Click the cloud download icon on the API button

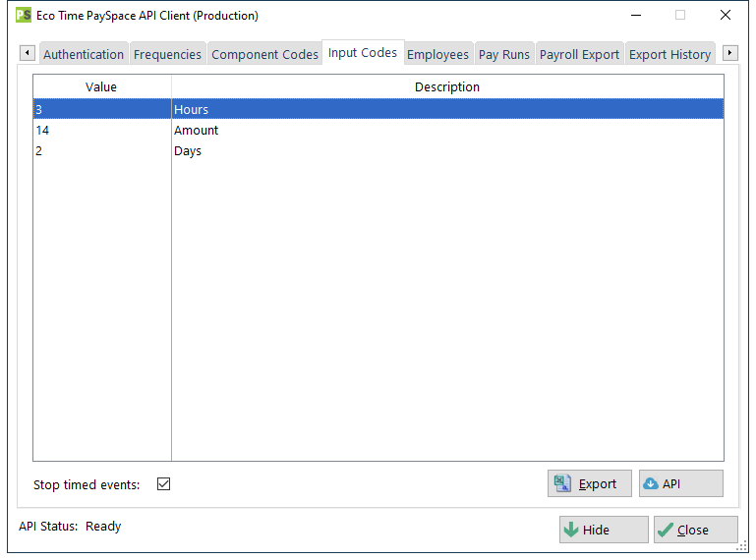coord(651,483)
